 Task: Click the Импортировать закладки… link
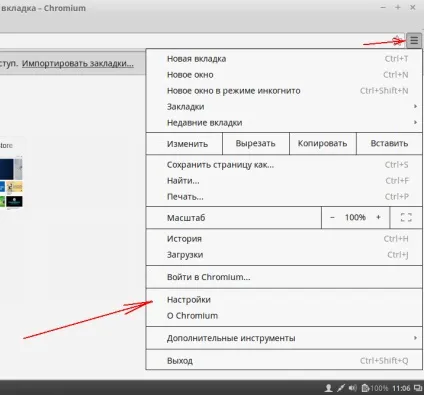click(x=78, y=63)
